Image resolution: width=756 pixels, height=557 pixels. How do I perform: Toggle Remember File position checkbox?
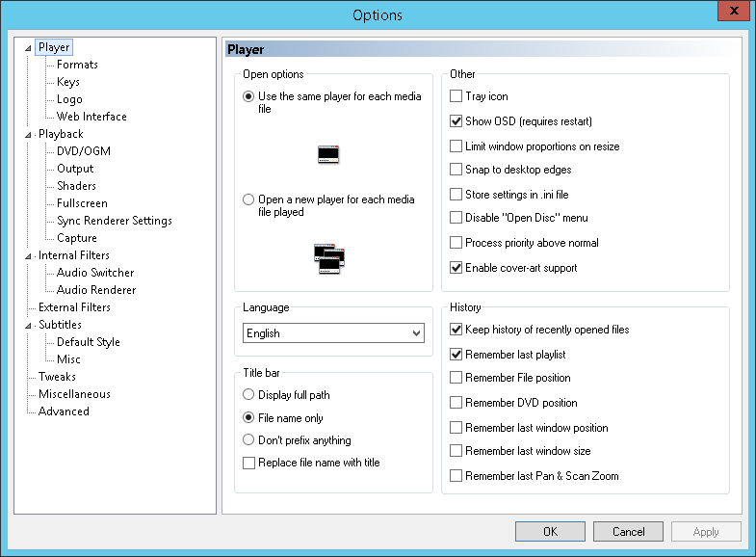(x=456, y=378)
